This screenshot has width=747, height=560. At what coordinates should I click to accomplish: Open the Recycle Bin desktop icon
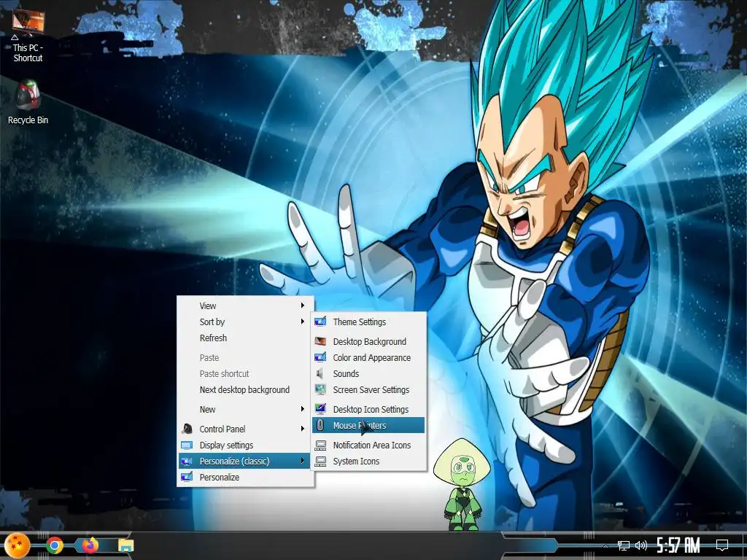click(28, 103)
